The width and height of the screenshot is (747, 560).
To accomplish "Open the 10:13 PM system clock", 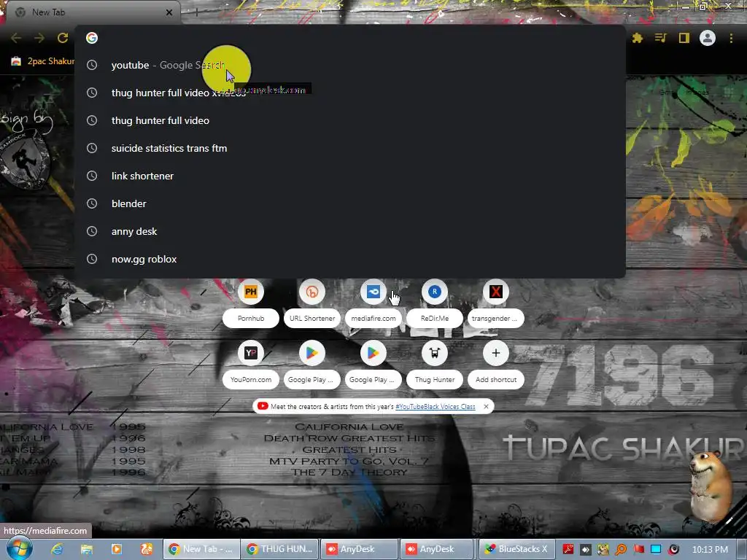I will [710, 550].
